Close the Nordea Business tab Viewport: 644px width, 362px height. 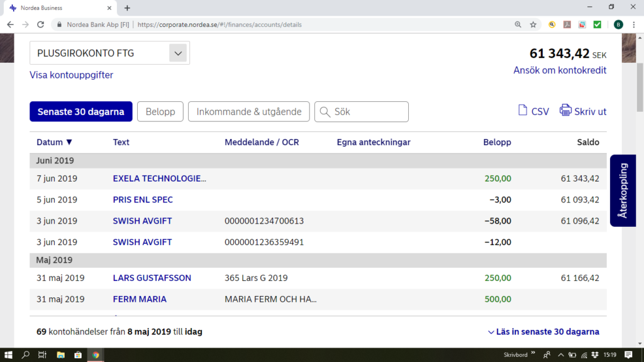[x=109, y=8]
